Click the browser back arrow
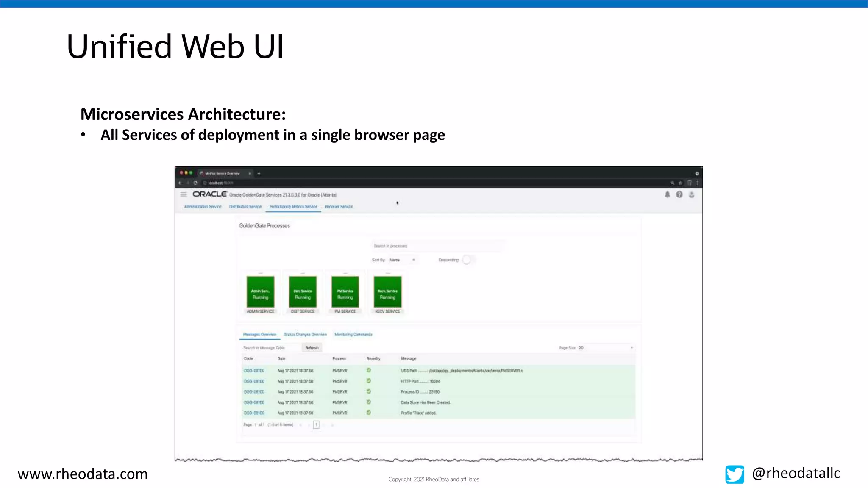 pyautogui.click(x=180, y=183)
